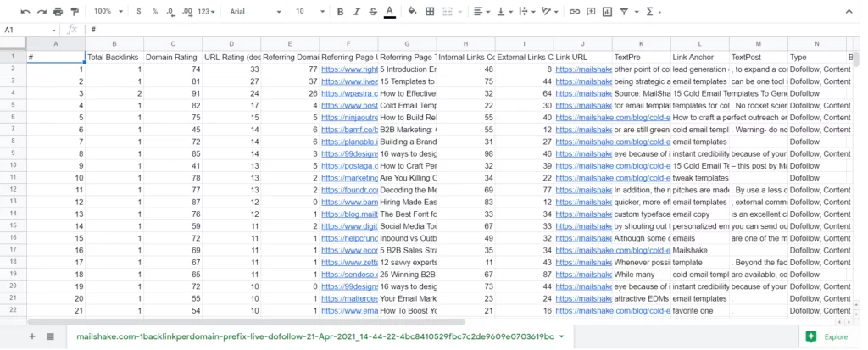Insert a link
Image resolution: width=868 pixels, height=350 pixels.
click(x=575, y=12)
